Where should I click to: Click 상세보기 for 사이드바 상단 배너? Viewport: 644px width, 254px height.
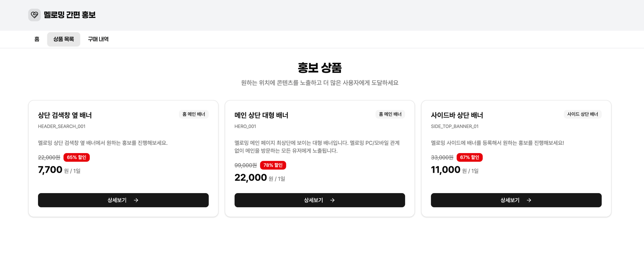click(510, 200)
